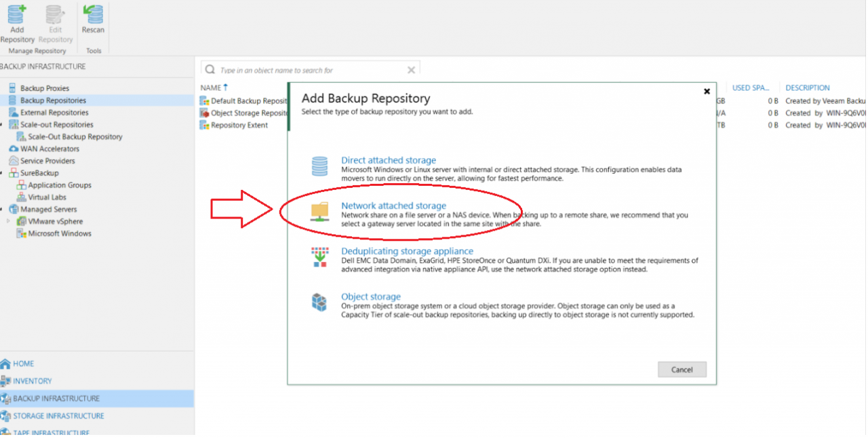
Task: Open Backup Proxies in the sidebar
Action: [x=44, y=88]
